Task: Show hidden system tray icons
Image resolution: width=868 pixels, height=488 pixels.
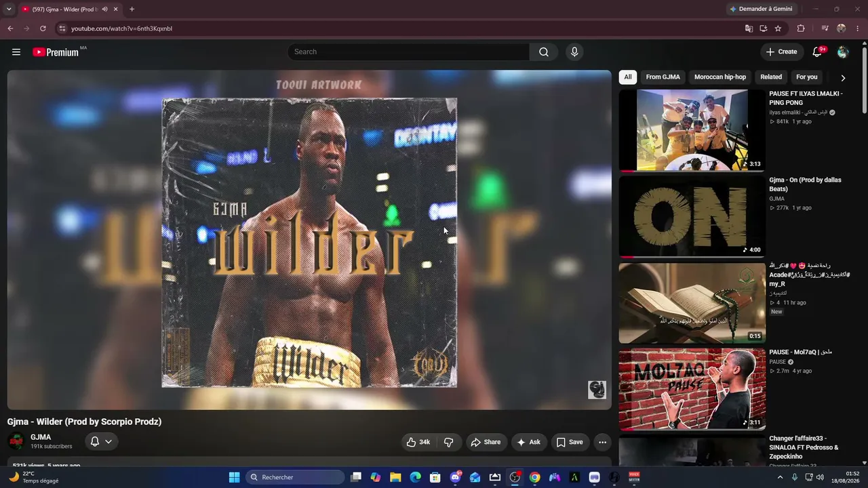Action: pos(780,477)
